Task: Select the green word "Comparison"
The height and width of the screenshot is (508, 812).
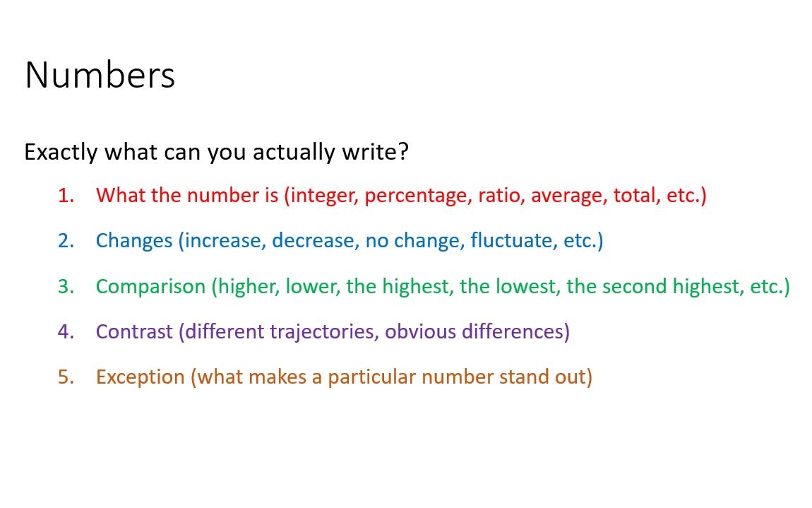Action: (150, 287)
